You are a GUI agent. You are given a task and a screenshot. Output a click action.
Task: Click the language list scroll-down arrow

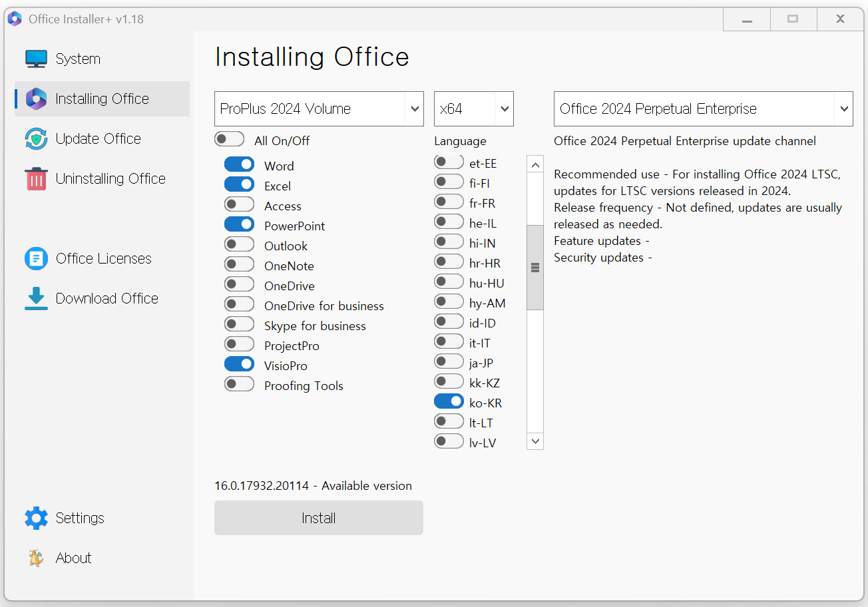point(535,441)
